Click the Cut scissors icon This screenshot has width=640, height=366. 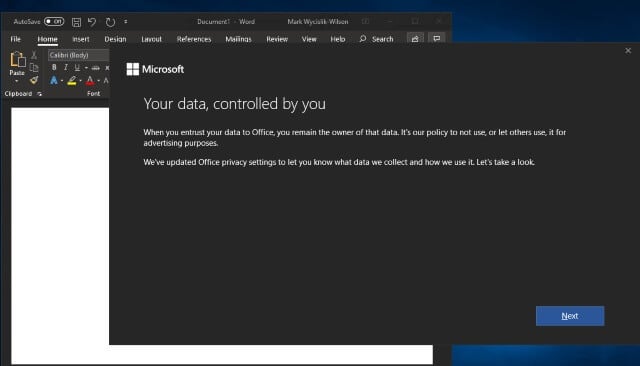pos(34,55)
